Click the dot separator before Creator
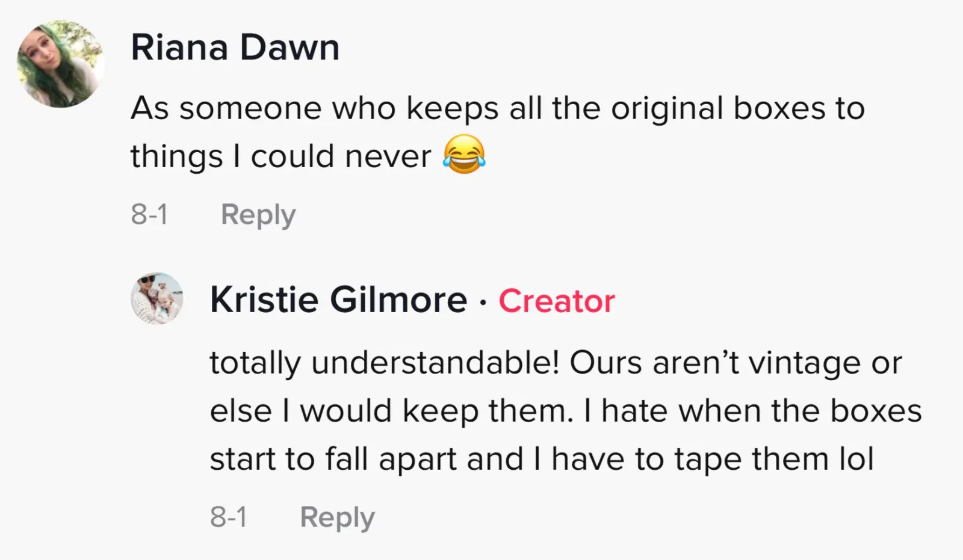The height and width of the screenshot is (560, 963). tap(483, 302)
